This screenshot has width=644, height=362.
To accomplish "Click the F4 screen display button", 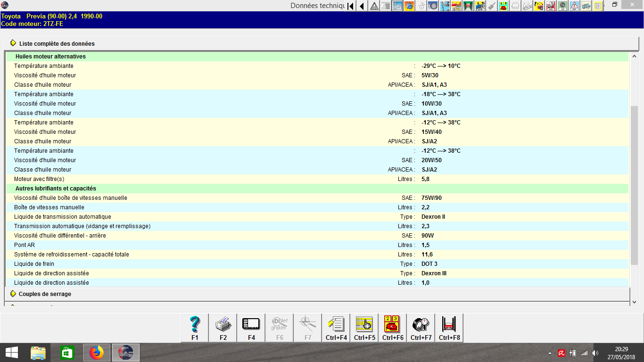I will 251,328.
